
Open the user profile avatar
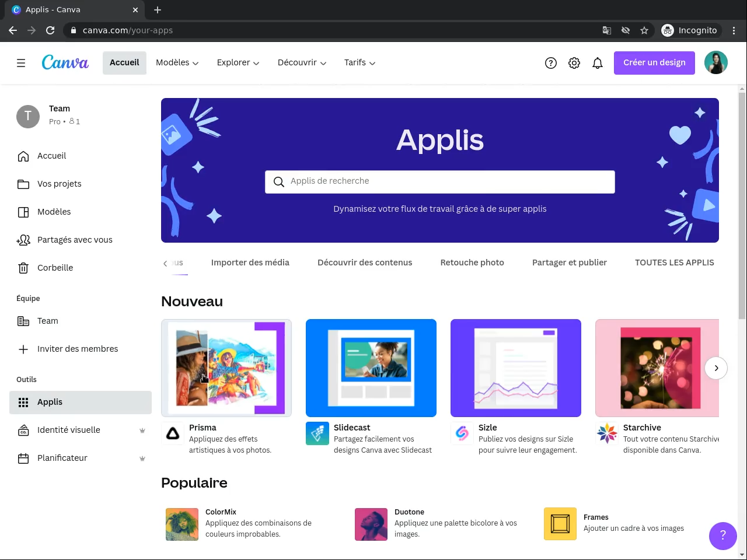click(716, 63)
